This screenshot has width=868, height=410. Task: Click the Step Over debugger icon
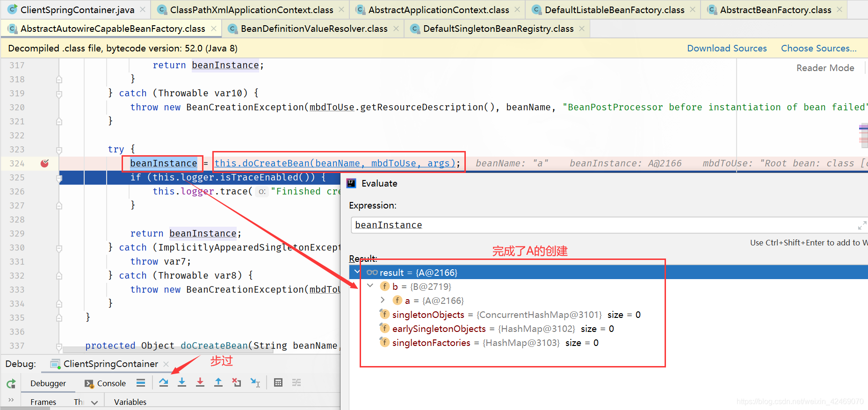coord(163,382)
